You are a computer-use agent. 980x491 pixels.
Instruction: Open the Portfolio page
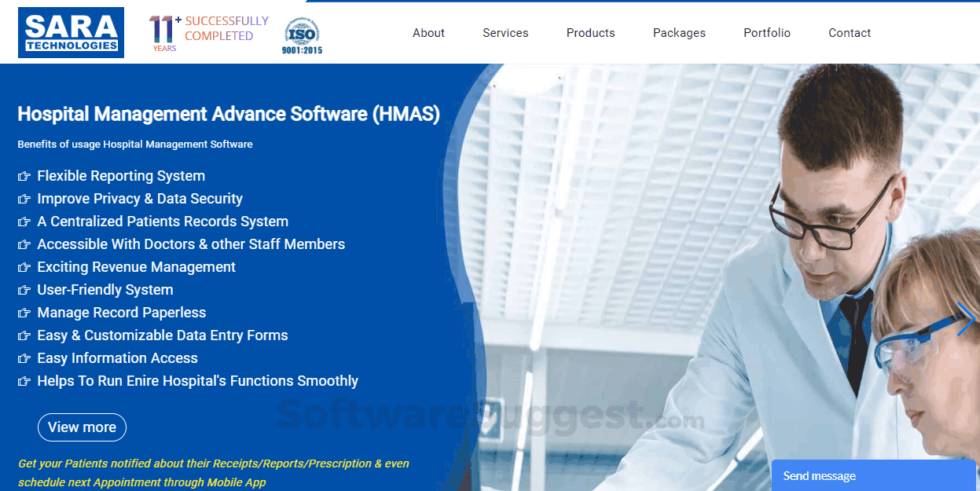pyautogui.click(x=767, y=33)
